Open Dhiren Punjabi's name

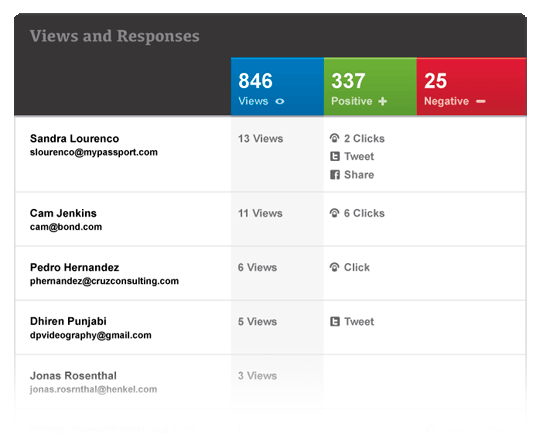(x=68, y=321)
